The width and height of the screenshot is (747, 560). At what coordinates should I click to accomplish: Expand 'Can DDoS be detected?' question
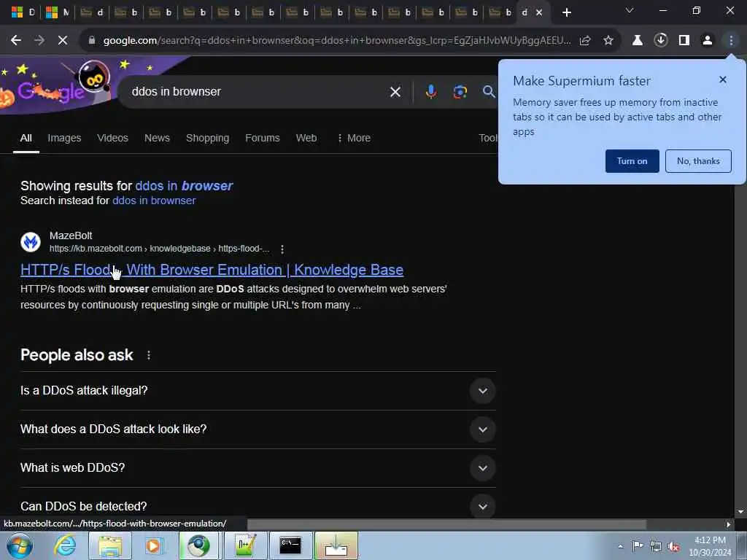(x=258, y=506)
